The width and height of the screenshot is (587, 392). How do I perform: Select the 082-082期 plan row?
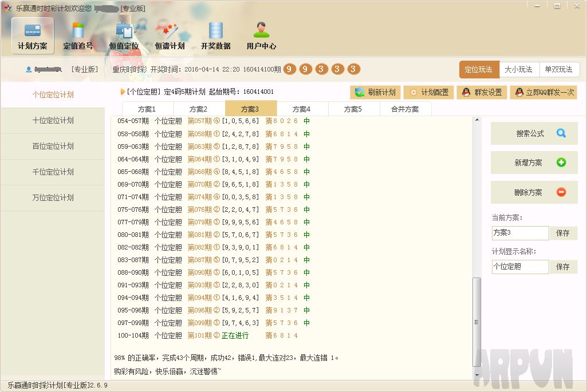coord(214,247)
